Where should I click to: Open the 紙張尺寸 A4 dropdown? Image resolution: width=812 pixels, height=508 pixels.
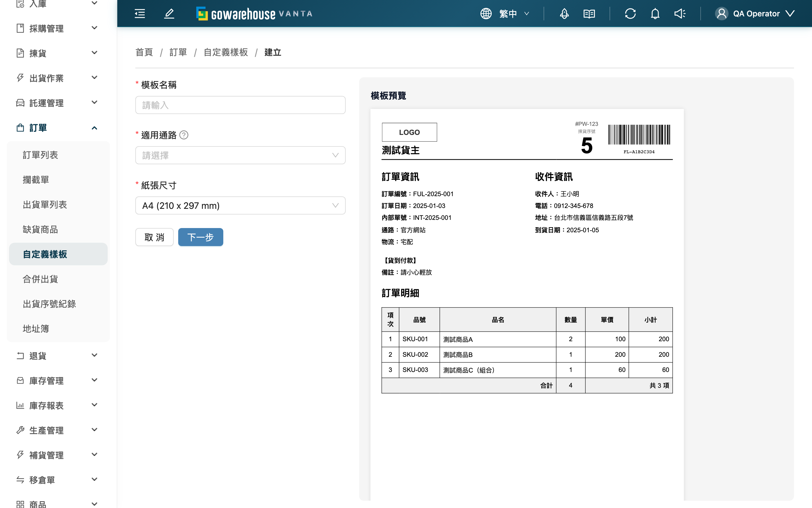pos(240,206)
